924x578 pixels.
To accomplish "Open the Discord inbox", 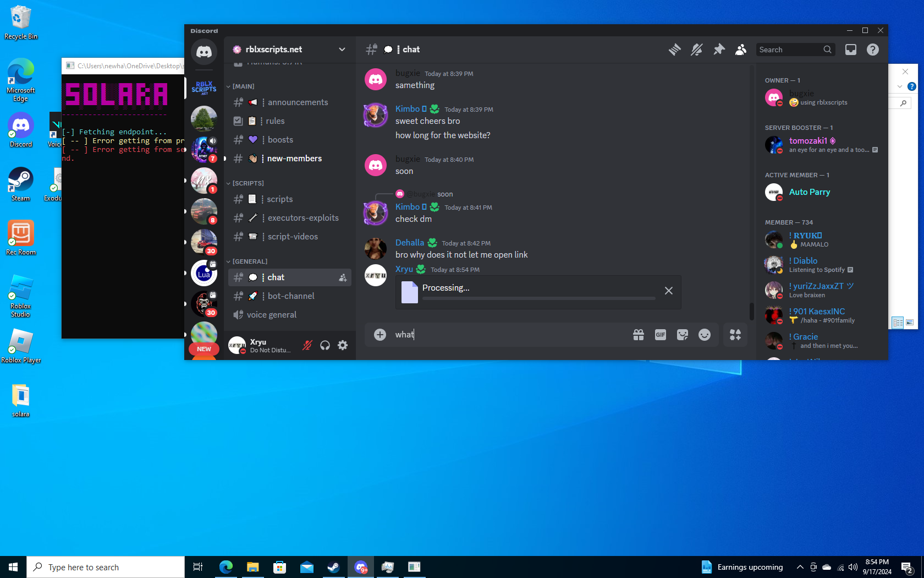I will coord(851,50).
